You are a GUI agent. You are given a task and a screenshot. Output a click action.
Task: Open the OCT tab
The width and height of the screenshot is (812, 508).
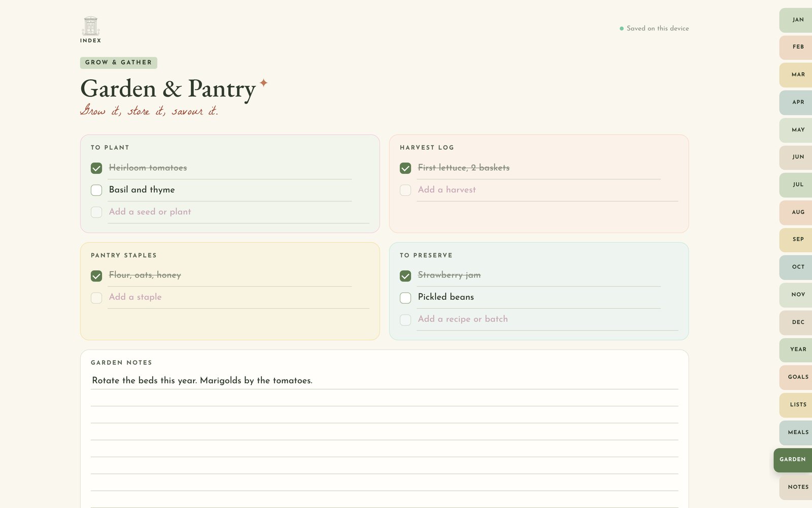click(796, 267)
